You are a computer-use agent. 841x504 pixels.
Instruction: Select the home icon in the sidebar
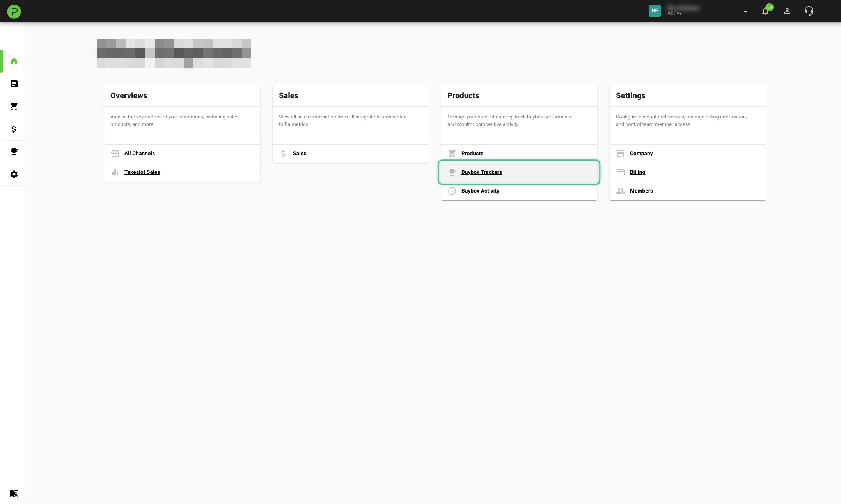[x=14, y=61]
